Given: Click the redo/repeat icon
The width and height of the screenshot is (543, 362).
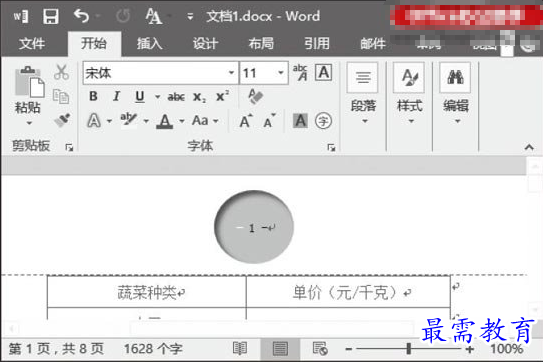Looking at the screenshot, I should (123, 16).
